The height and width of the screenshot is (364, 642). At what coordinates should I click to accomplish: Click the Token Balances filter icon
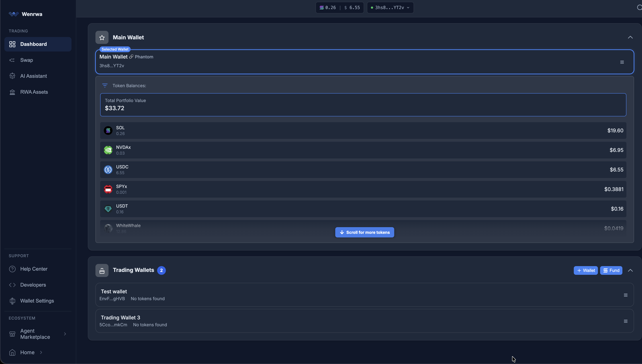(x=105, y=86)
